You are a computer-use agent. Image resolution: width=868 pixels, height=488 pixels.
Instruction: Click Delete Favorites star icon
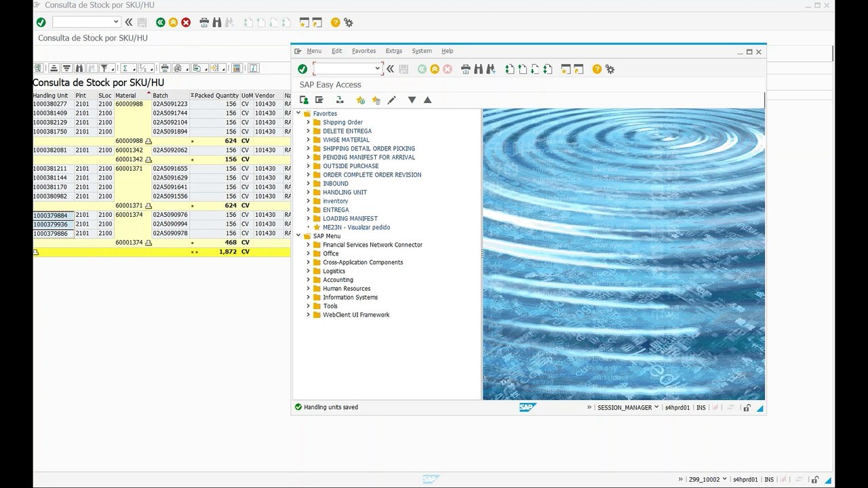[376, 100]
